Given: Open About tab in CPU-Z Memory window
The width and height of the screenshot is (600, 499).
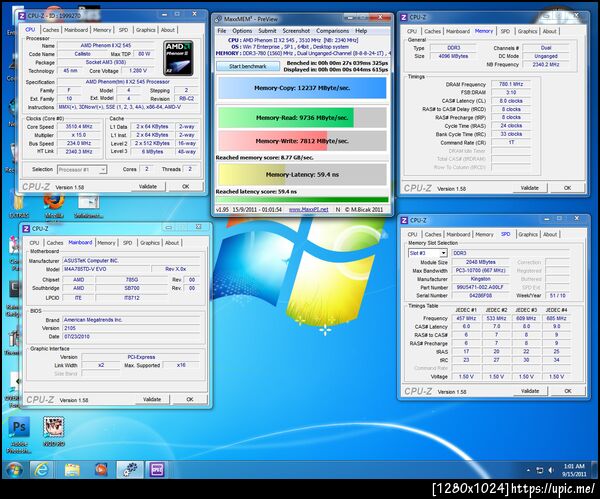Looking at the screenshot, I should pyautogui.click(x=549, y=31).
